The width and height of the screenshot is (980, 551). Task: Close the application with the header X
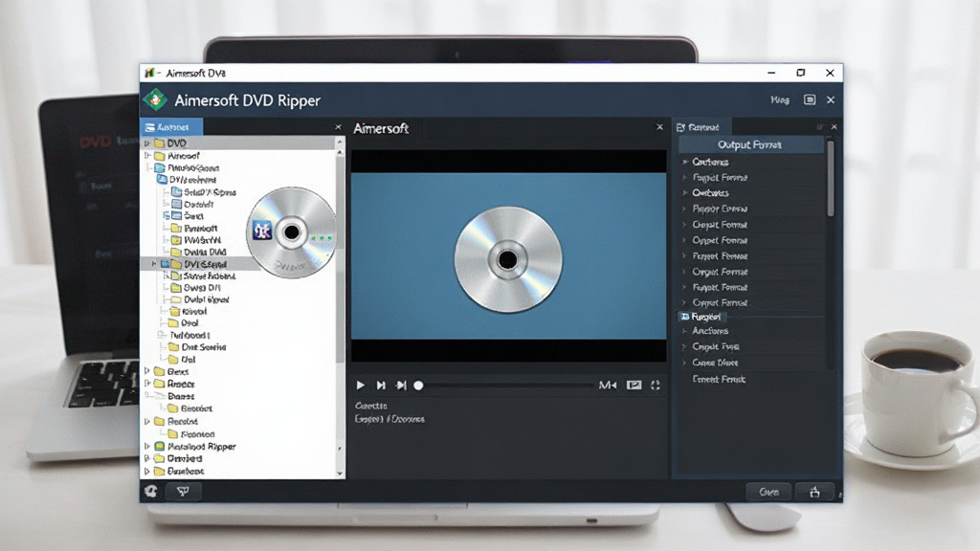[x=831, y=99]
